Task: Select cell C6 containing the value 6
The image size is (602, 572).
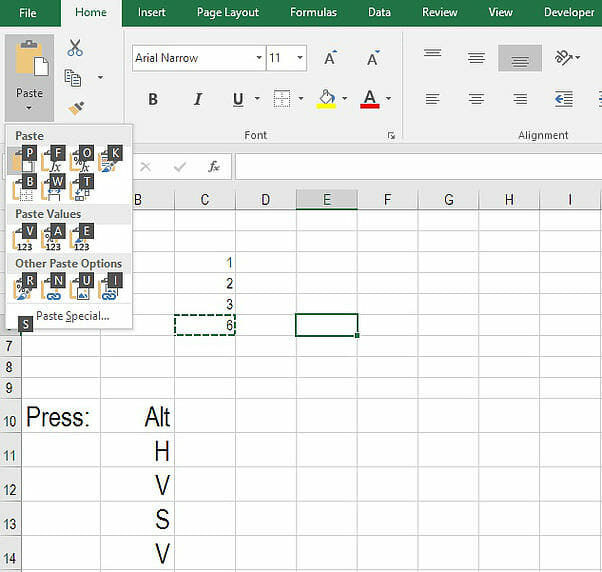Action: click(x=205, y=325)
